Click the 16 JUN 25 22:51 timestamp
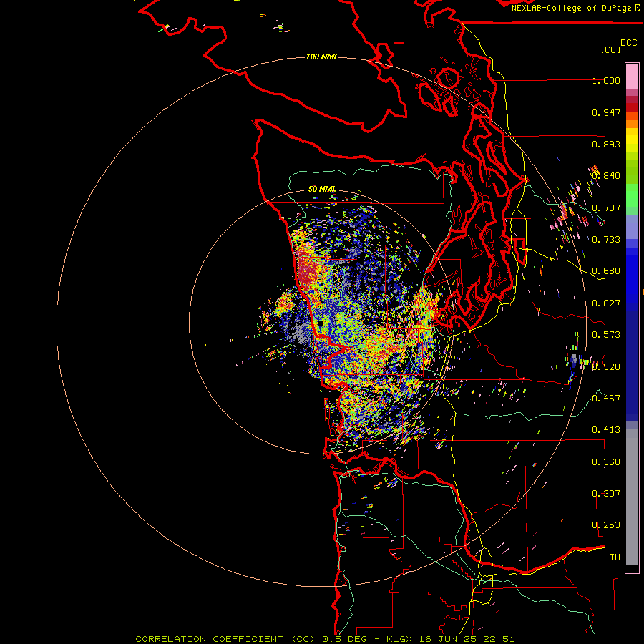The width and height of the screenshot is (644, 644). click(x=467, y=639)
